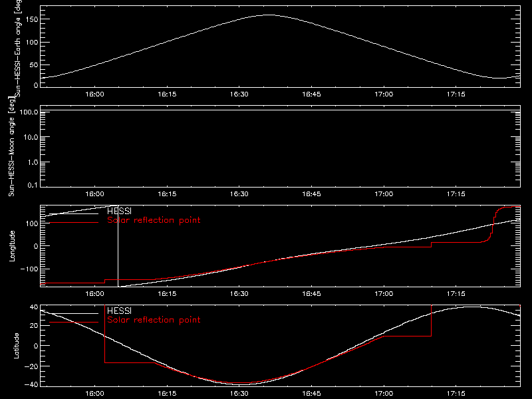This screenshot has height=399, width=532.
Task: Click 17:00 time label under Moon angle plot
Action: coord(384,194)
